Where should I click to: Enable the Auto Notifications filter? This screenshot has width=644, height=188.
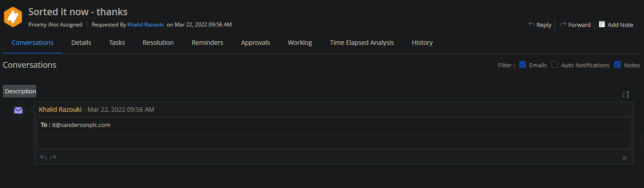(555, 65)
